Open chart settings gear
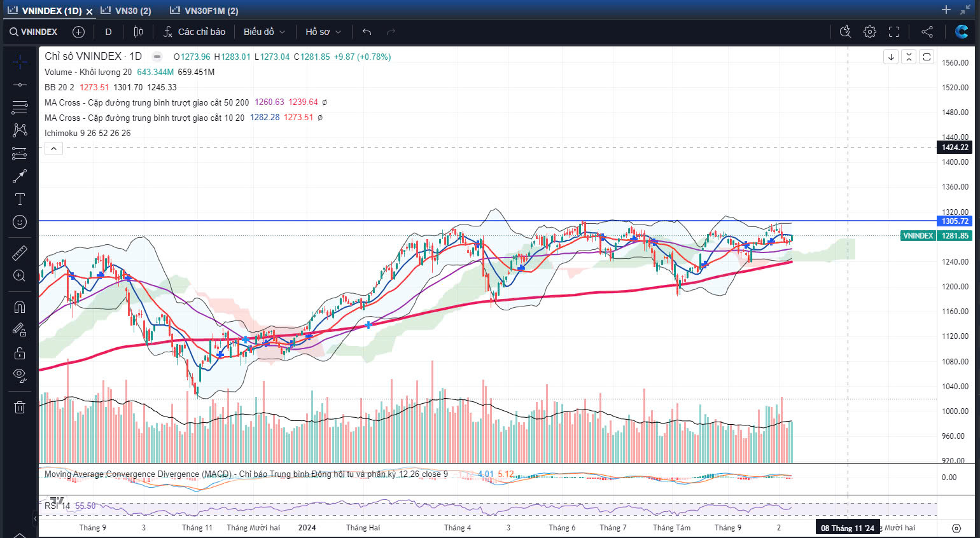Image resolution: width=980 pixels, height=538 pixels. [870, 32]
